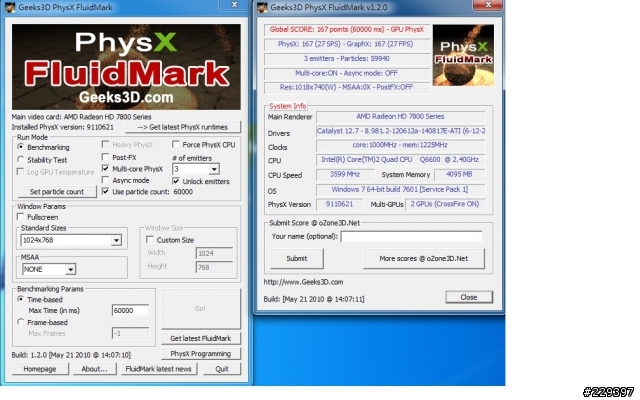Click the Your name input field
Screen dimensions: 640x400
point(411,236)
